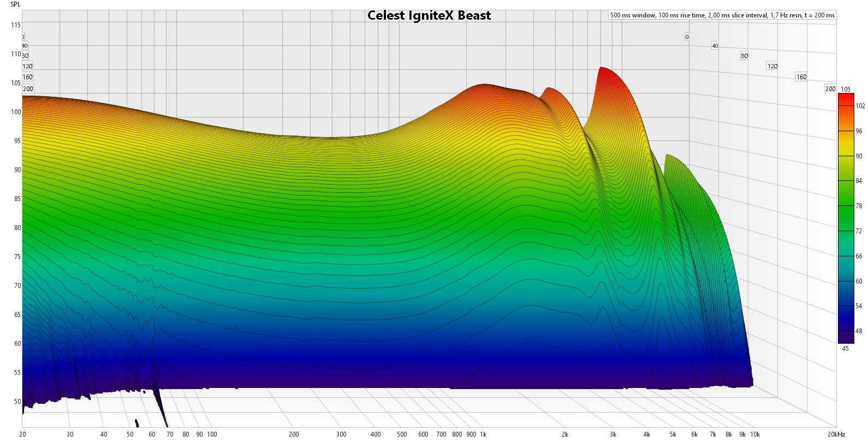The width and height of the screenshot is (868, 441).
Task: Click the color scale gradient bar
Action: point(846,219)
